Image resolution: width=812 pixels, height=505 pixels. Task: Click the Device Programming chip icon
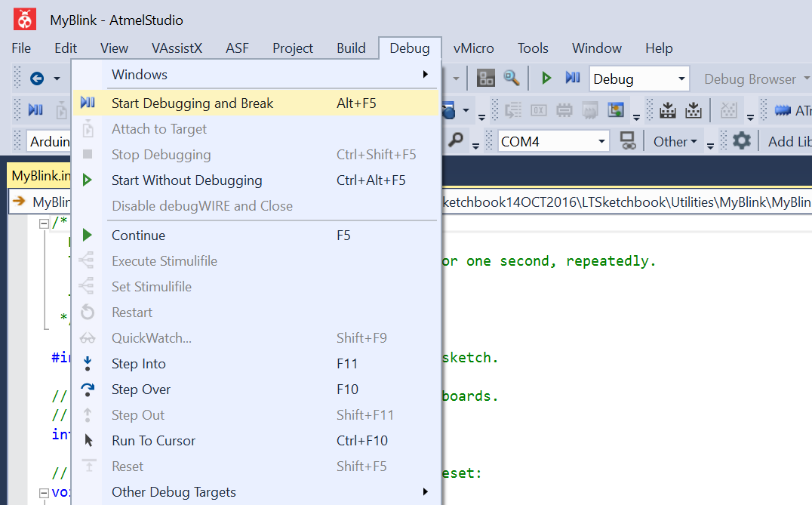564,109
